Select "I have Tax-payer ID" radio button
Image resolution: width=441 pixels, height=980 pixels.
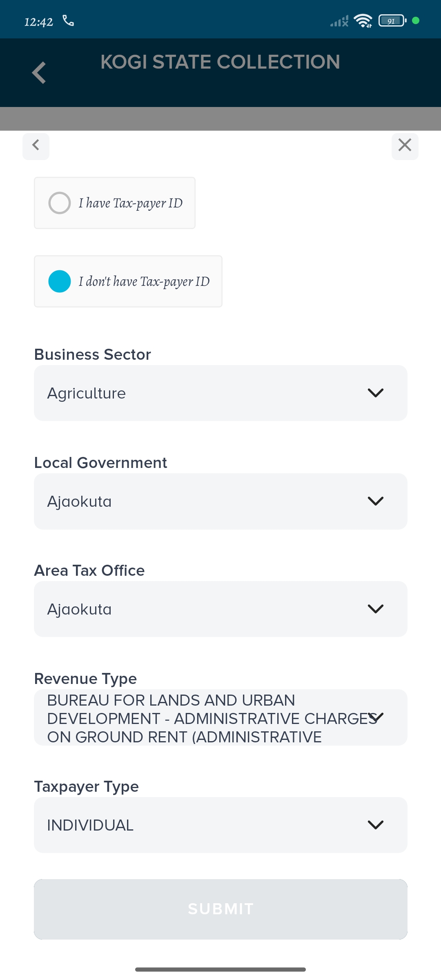click(x=60, y=203)
